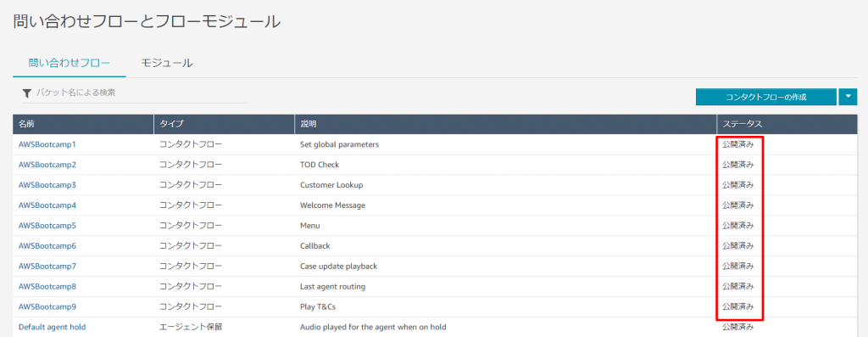Select 'Callback' description text
The width and height of the screenshot is (868, 337).
315,245
